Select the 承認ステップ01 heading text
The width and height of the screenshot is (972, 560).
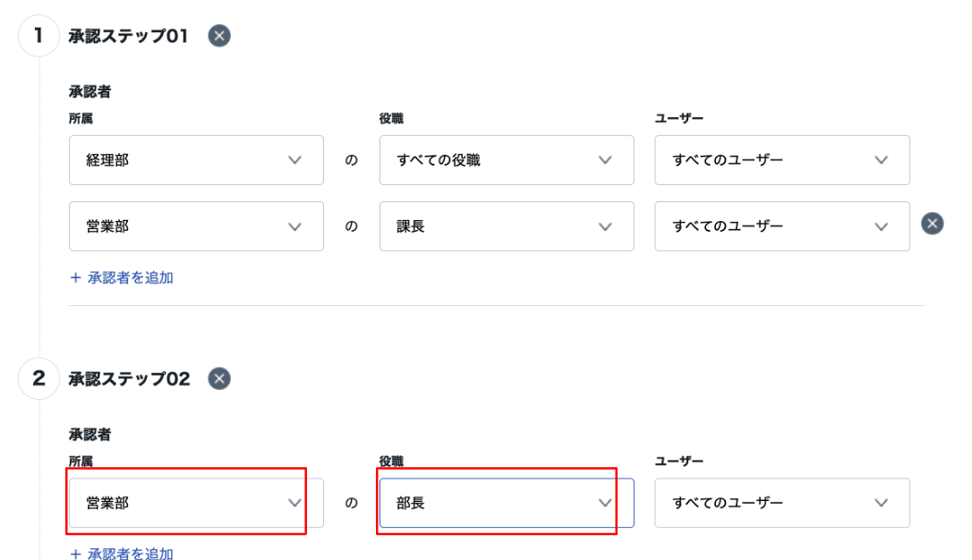point(128,36)
